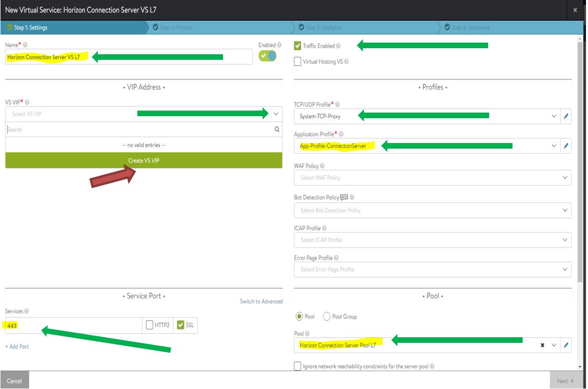This screenshot has height=389, width=588.
Task: Check the HTTP2 checkbox
Action: tap(149, 325)
